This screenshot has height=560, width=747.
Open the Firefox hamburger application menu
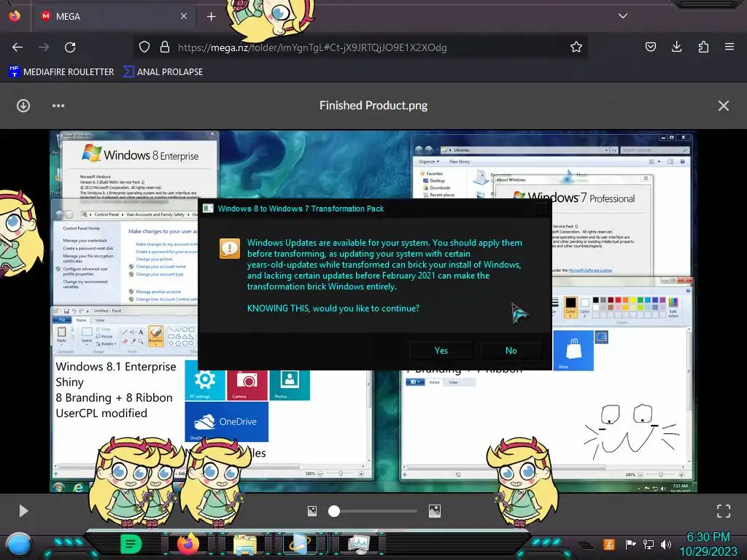[729, 47]
